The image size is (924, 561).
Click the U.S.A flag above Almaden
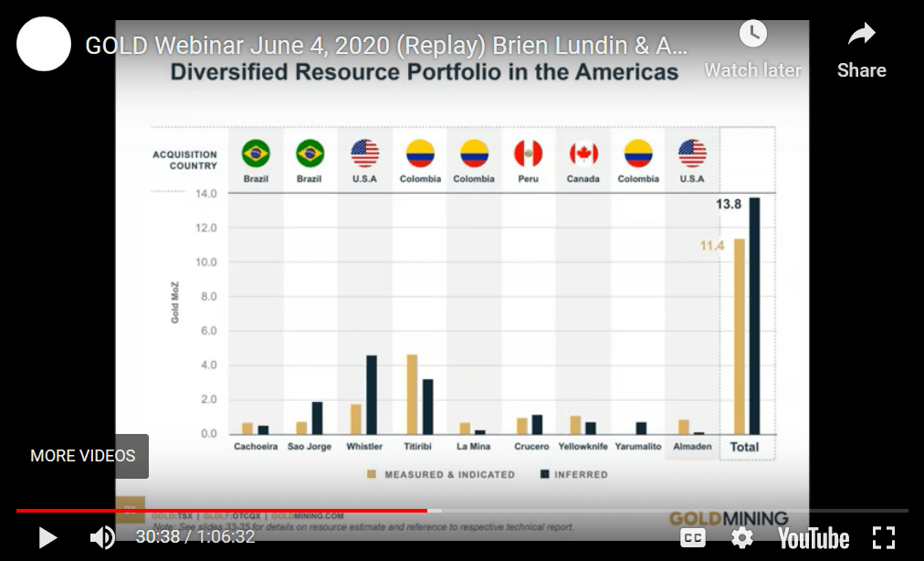point(692,154)
